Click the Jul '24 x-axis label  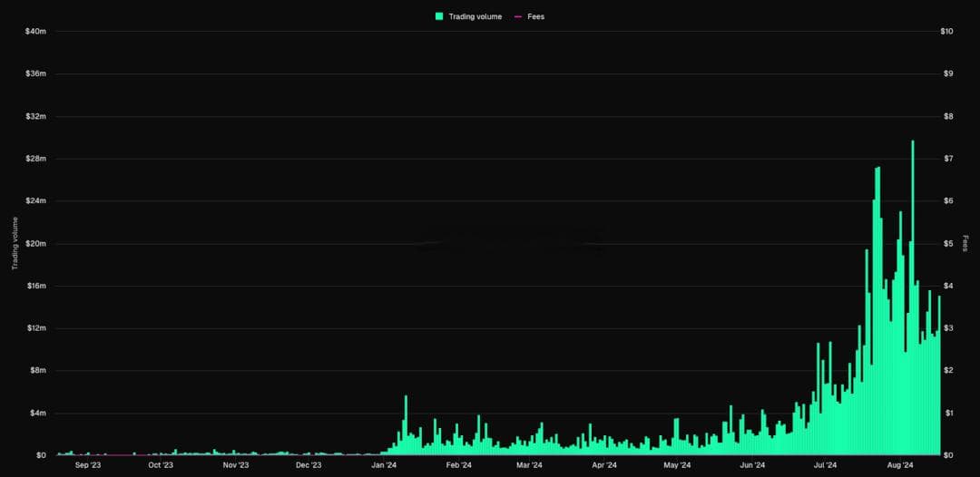[x=826, y=464]
